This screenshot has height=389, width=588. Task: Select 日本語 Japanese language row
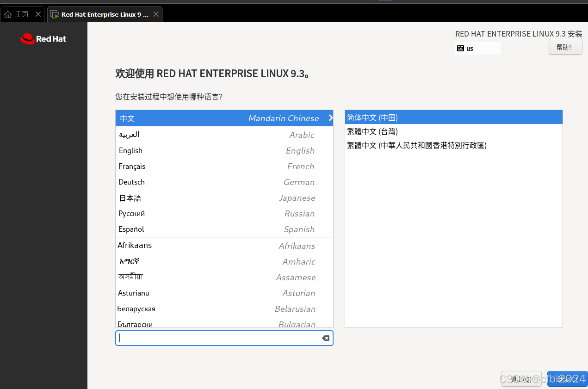[x=224, y=198]
